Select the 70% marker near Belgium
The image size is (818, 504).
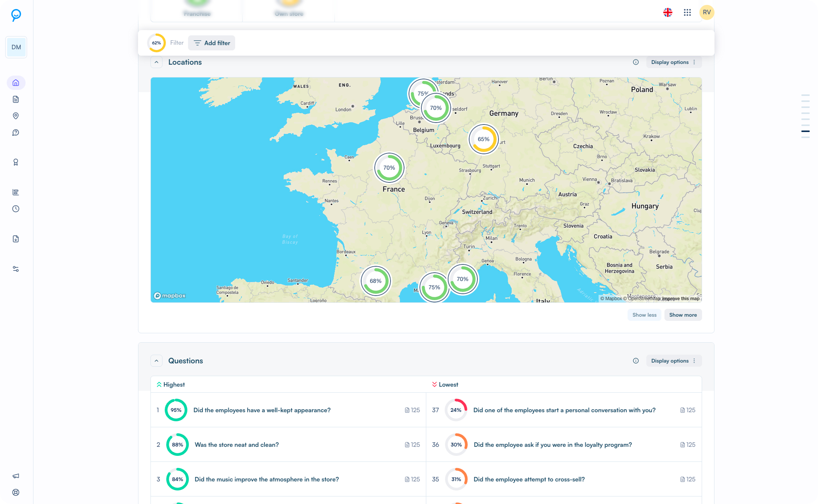[x=436, y=108]
